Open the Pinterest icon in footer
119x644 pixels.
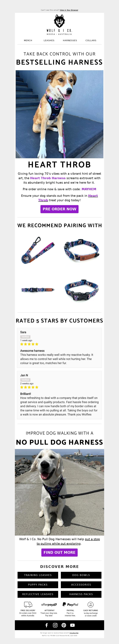point(64,625)
